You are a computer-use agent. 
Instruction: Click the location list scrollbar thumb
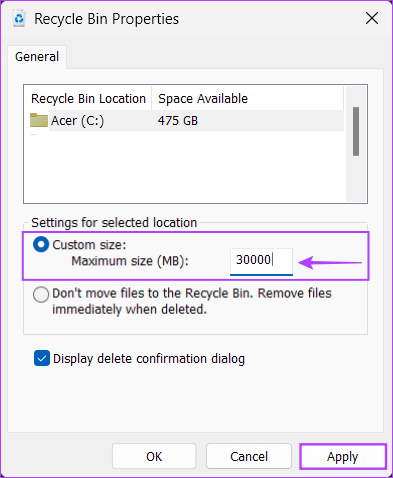(x=356, y=131)
